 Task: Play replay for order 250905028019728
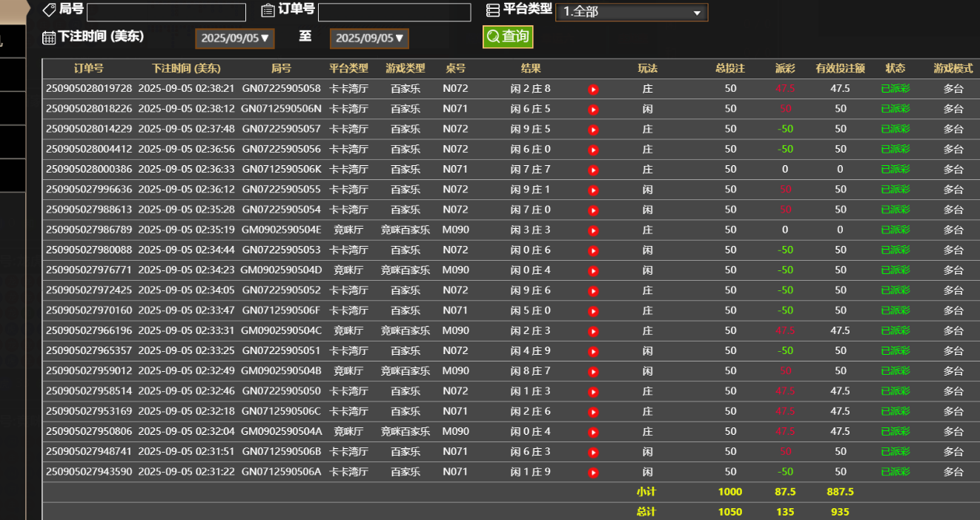coord(593,88)
